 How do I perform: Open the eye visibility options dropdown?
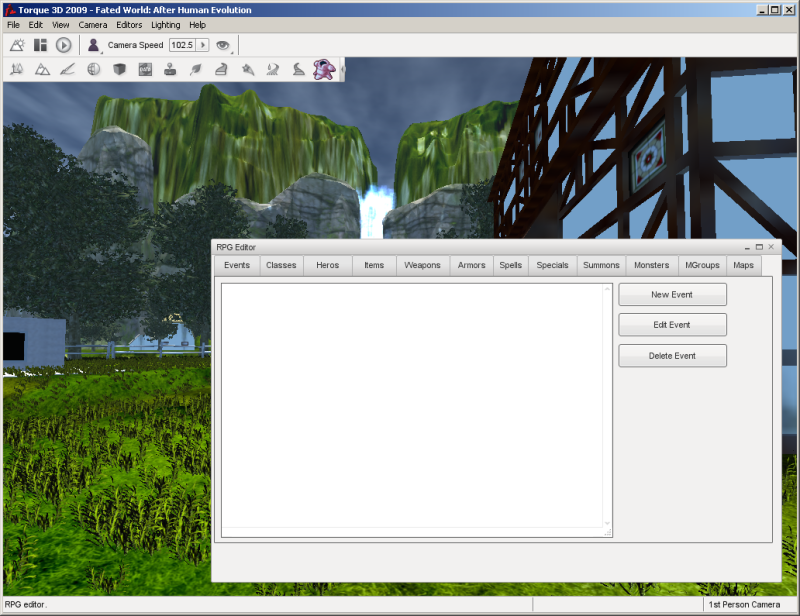coord(223,45)
